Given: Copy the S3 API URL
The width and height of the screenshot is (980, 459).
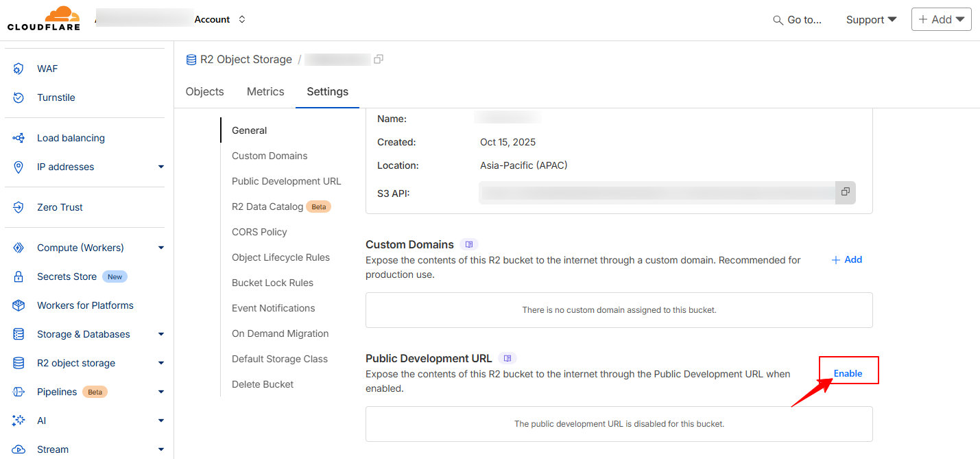Looking at the screenshot, I should pyautogui.click(x=845, y=192).
